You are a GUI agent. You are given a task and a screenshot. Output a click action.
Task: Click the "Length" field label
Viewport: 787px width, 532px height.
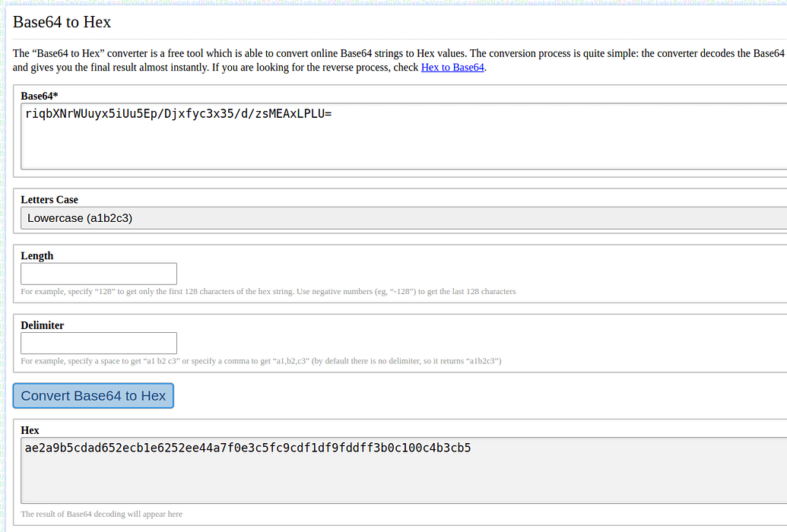point(37,255)
